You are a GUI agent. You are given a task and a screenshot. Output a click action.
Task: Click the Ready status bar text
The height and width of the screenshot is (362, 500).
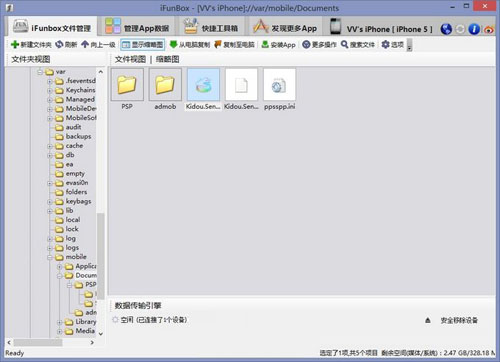(x=15, y=353)
